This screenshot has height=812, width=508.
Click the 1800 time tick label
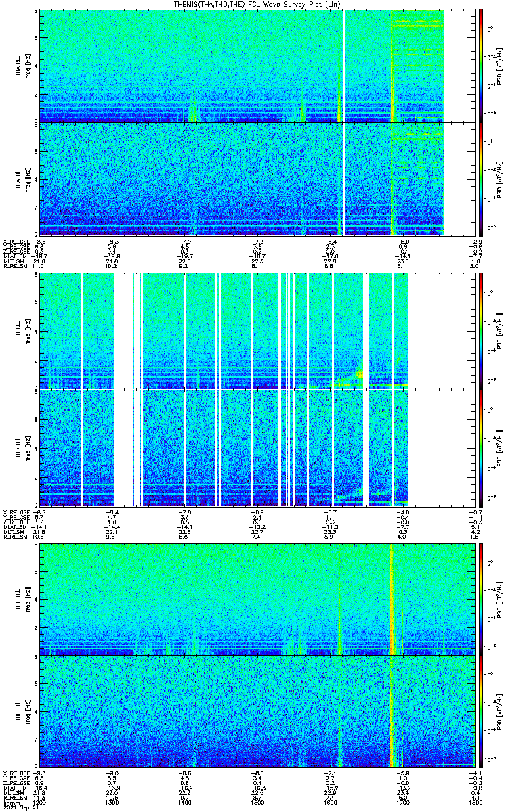474,803
